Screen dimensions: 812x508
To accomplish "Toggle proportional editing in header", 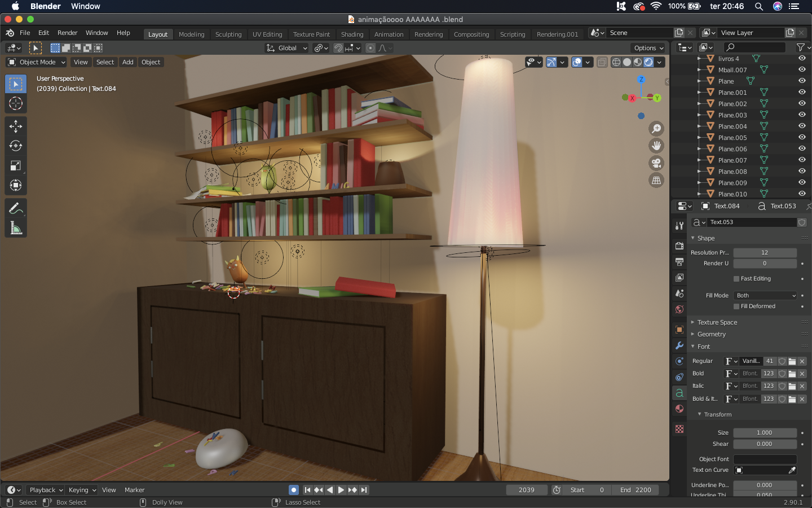I will point(370,48).
